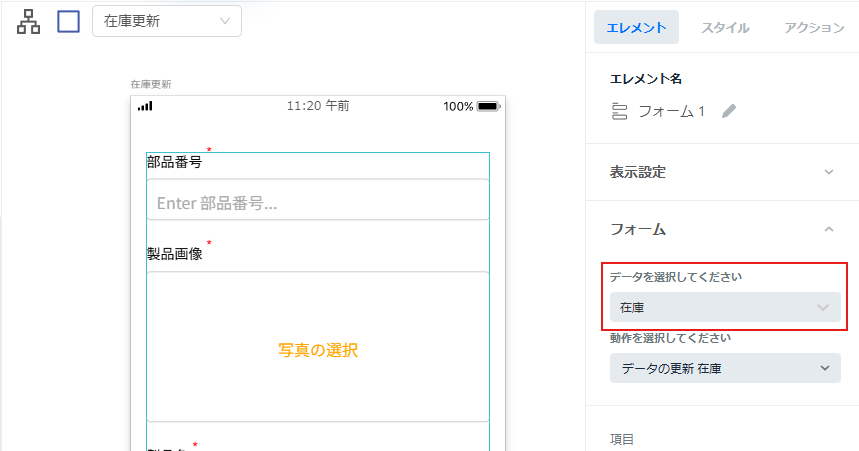Click the 在庫更新 screen title above the phone
Image resolution: width=859 pixels, height=451 pixels.
click(x=151, y=84)
